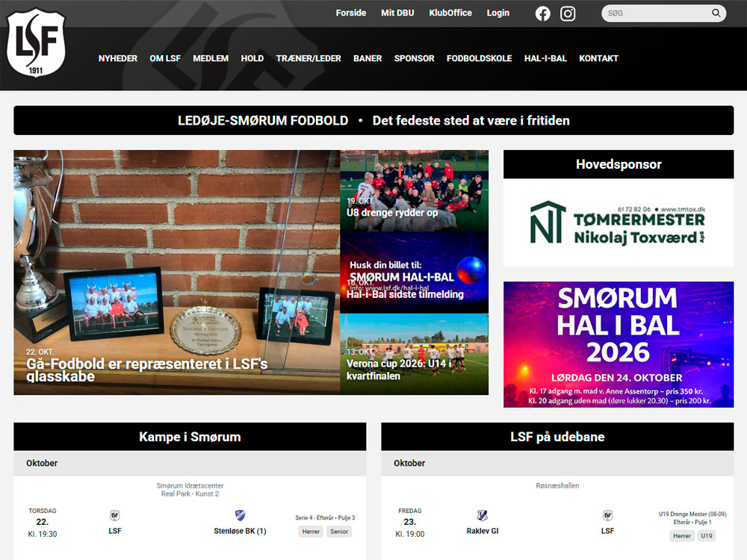Open Verona cup 2026 U14 article
The width and height of the screenshot is (747, 560).
(x=414, y=354)
